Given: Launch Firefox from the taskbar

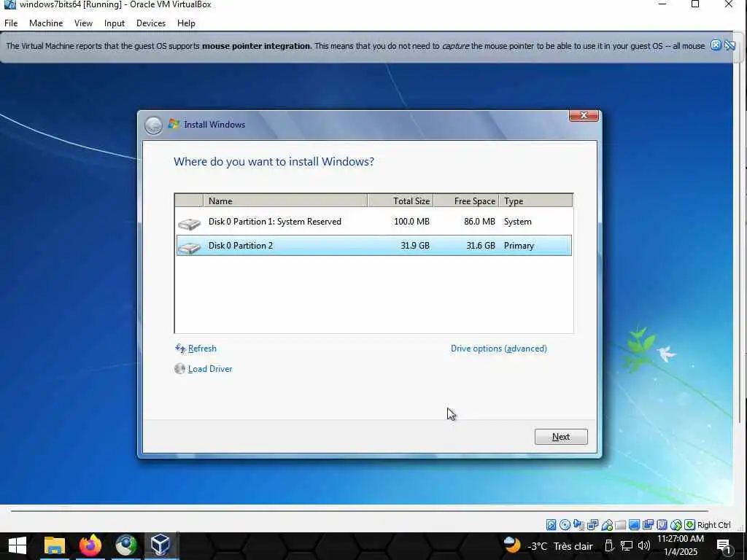Looking at the screenshot, I should [90, 545].
